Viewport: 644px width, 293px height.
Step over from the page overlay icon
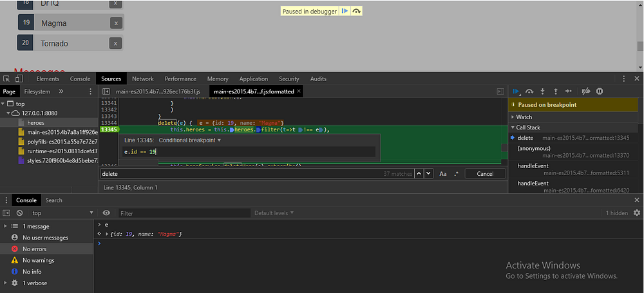(357, 12)
